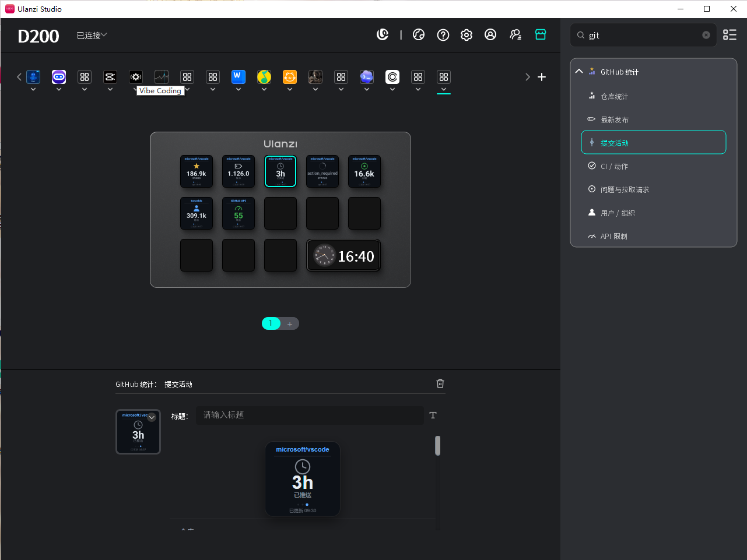The image size is (747, 560).
Task: Select the yellow-green music profile icon
Action: tap(264, 77)
